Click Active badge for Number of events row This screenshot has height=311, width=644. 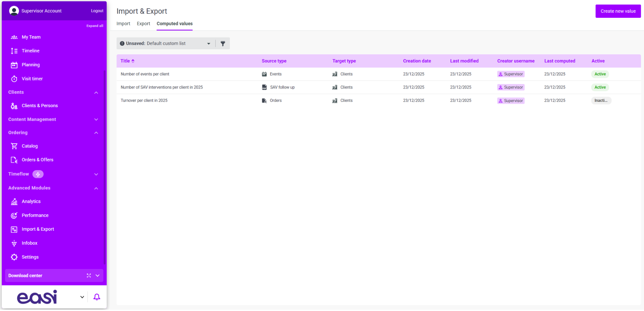coord(600,74)
